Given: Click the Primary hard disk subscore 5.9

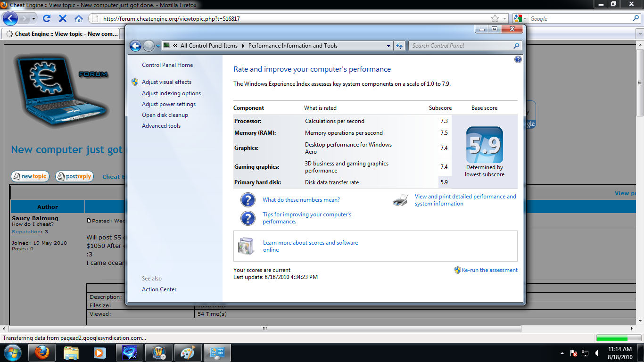Looking at the screenshot, I should [x=444, y=182].
